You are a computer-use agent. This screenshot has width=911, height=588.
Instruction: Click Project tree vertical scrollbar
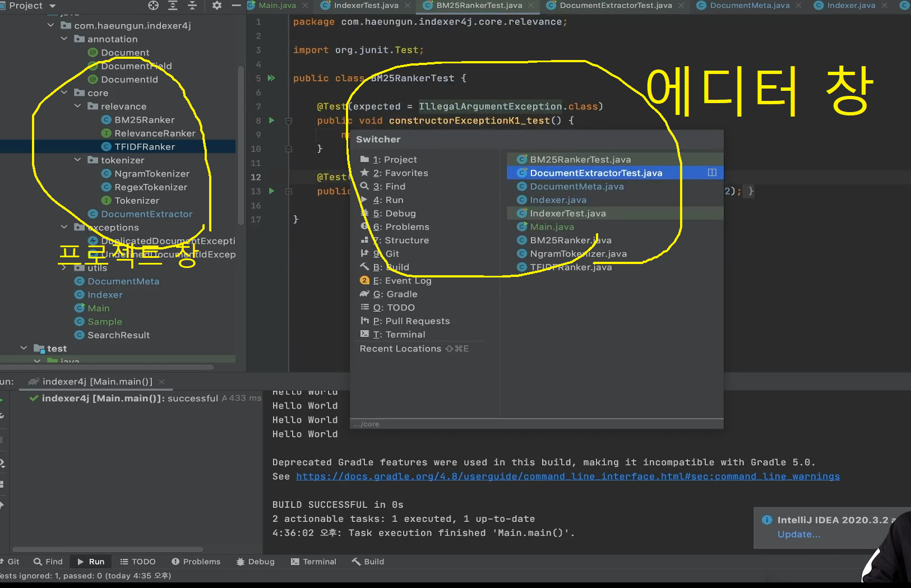coord(241,145)
